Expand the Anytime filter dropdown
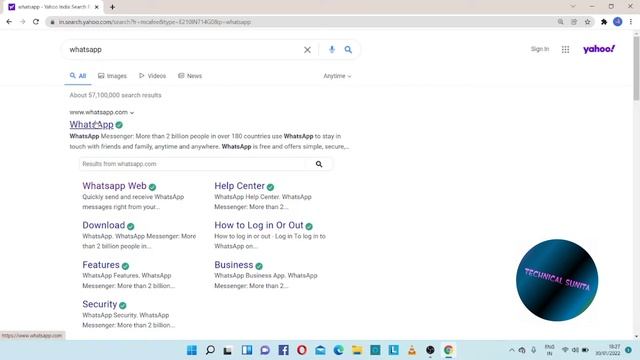This screenshot has height=360, width=640. 337,76
